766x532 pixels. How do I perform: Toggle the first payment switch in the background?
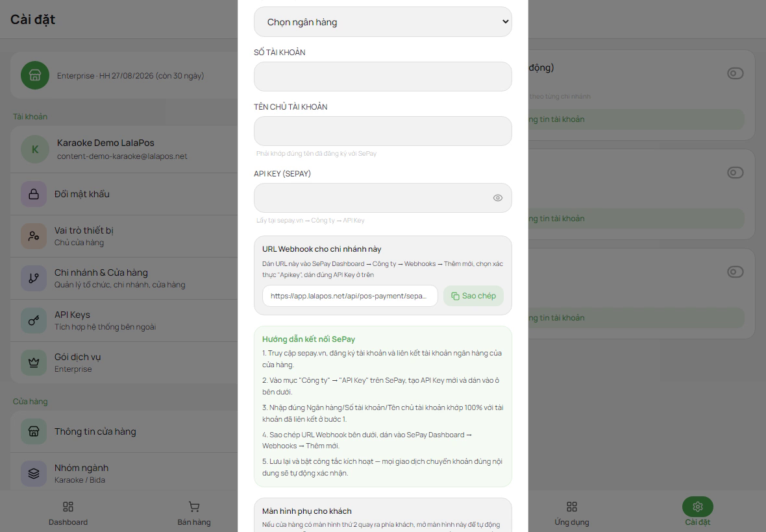735,73
